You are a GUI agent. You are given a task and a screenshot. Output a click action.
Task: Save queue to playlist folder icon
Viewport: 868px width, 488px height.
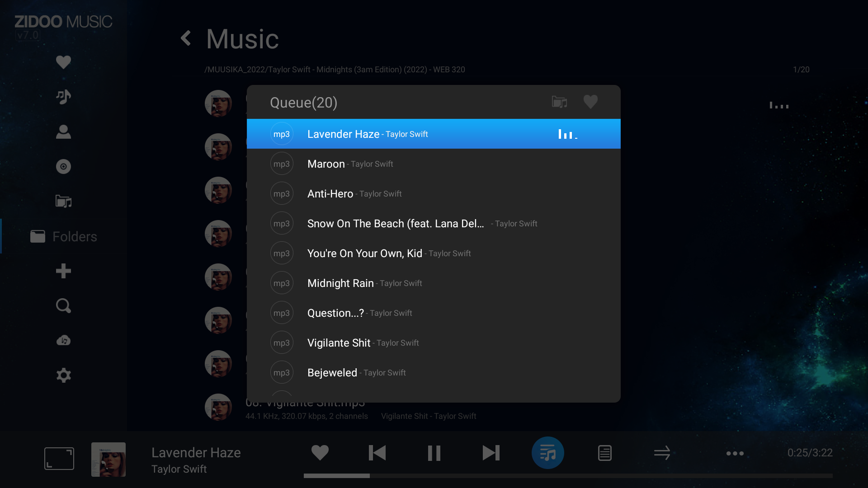coord(559,102)
